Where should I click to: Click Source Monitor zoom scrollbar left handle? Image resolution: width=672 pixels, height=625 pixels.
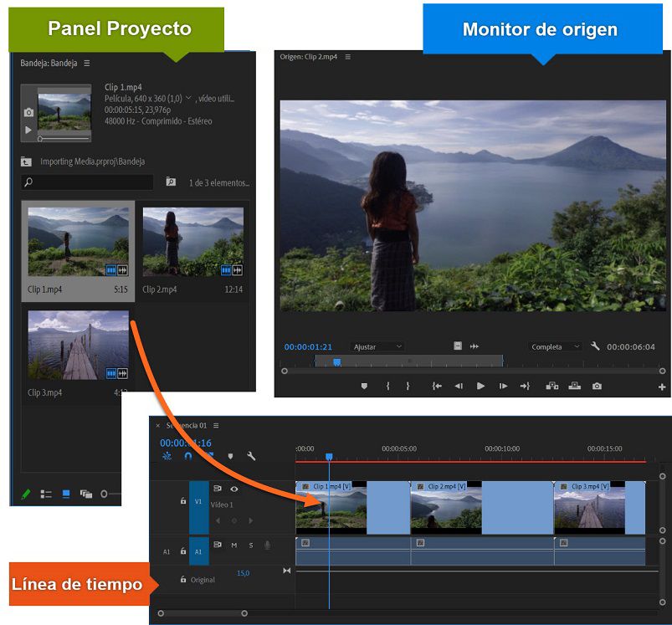click(285, 371)
